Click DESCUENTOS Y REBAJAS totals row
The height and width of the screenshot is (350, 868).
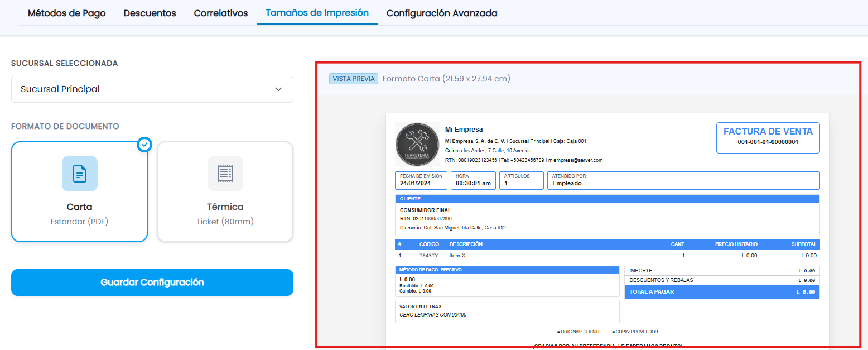[722, 280]
